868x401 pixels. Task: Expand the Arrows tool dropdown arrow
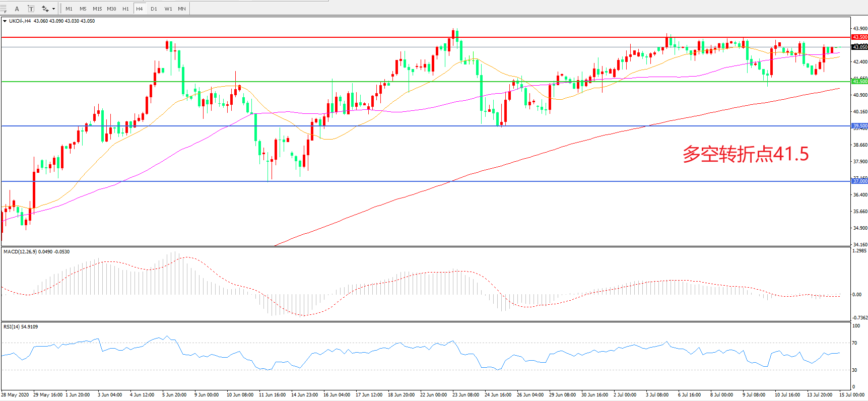pyautogui.click(x=53, y=9)
